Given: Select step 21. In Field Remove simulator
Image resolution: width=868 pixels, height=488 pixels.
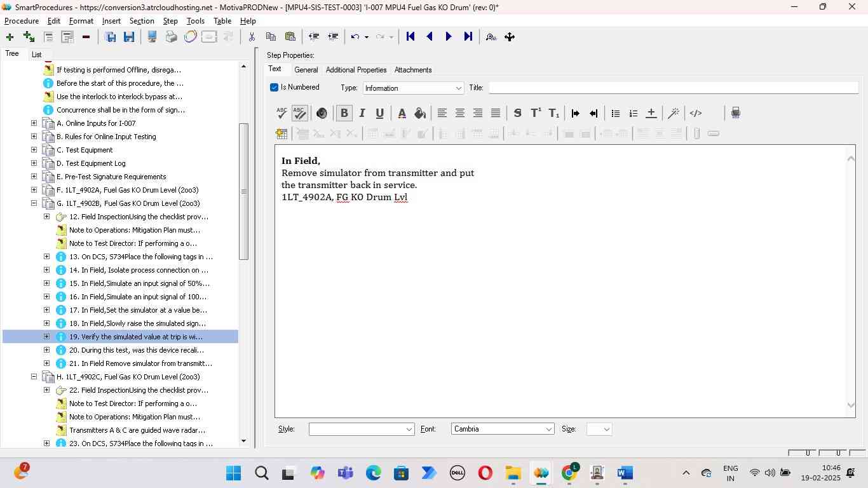Looking at the screenshot, I should (x=140, y=363).
